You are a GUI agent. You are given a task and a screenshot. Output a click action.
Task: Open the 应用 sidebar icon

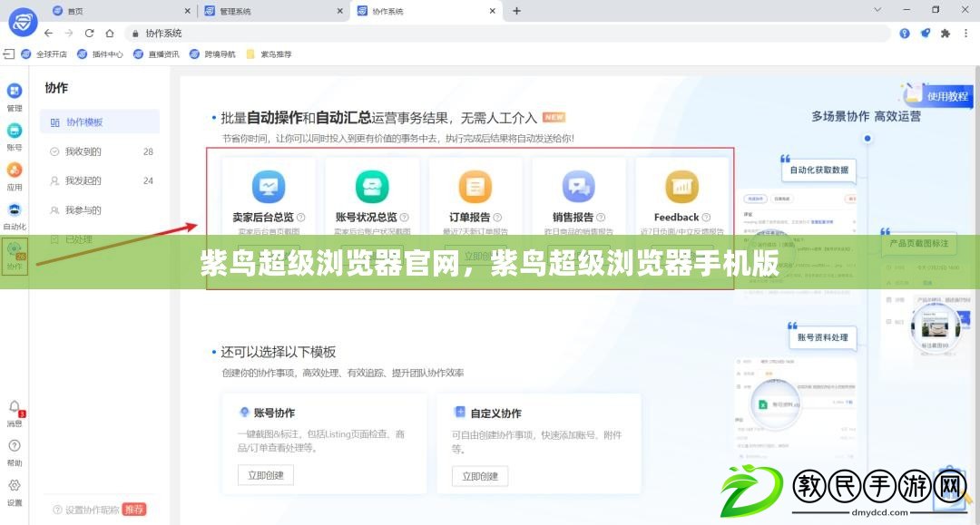[15, 170]
